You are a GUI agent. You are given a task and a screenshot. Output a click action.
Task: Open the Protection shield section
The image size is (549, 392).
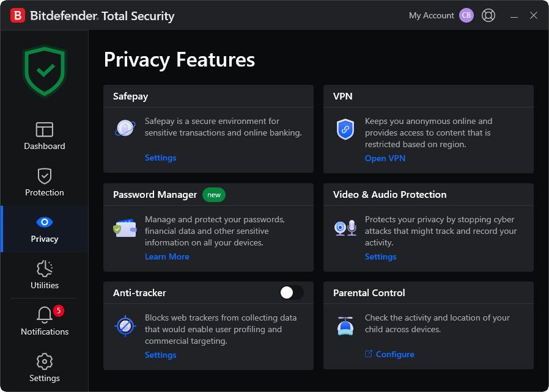pos(44,182)
